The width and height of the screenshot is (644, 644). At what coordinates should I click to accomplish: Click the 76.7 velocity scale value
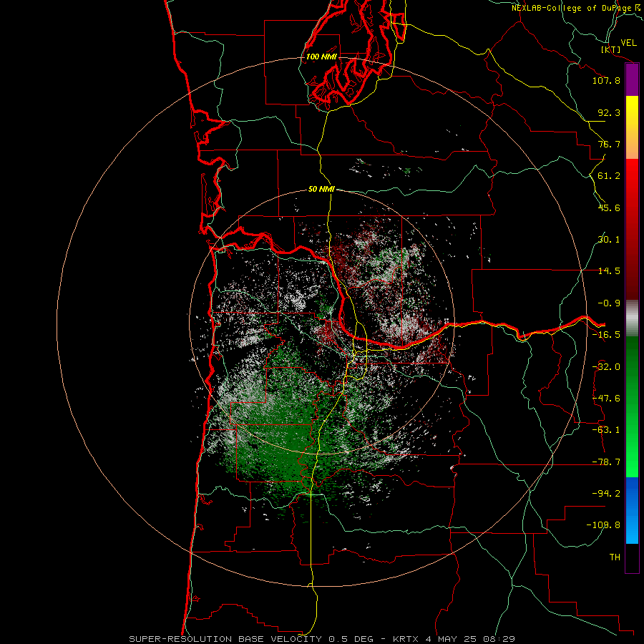pos(609,144)
